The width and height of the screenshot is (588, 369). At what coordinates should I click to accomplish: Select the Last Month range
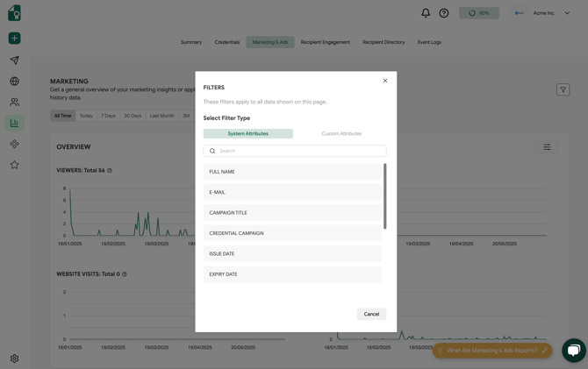(x=162, y=116)
